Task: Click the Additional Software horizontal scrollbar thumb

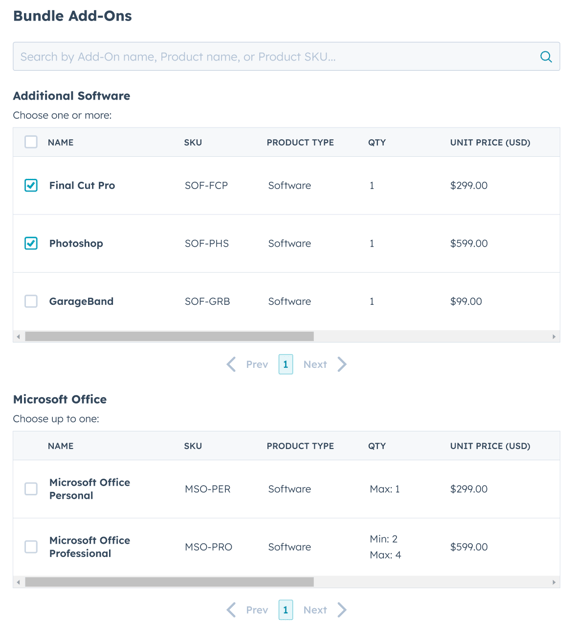Action: pyautogui.click(x=169, y=336)
